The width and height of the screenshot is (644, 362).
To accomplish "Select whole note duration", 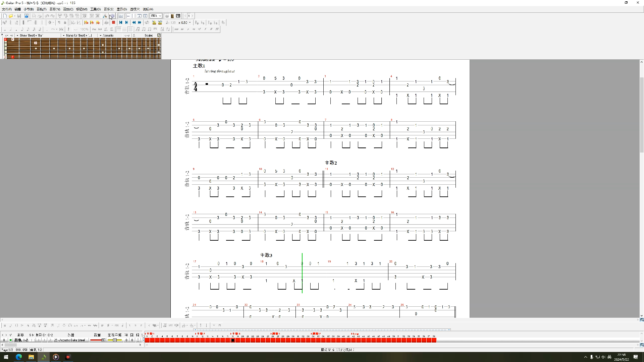I will click(x=5, y=29).
